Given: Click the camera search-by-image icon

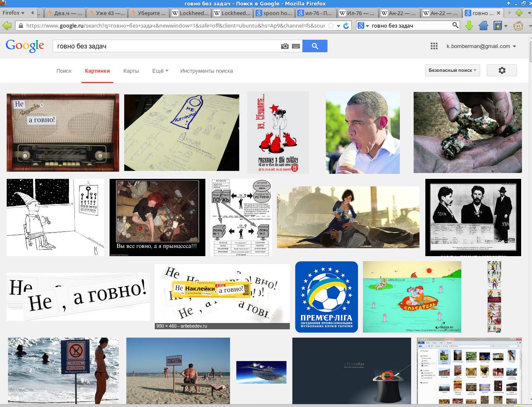Looking at the screenshot, I should pyautogui.click(x=285, y=46).
